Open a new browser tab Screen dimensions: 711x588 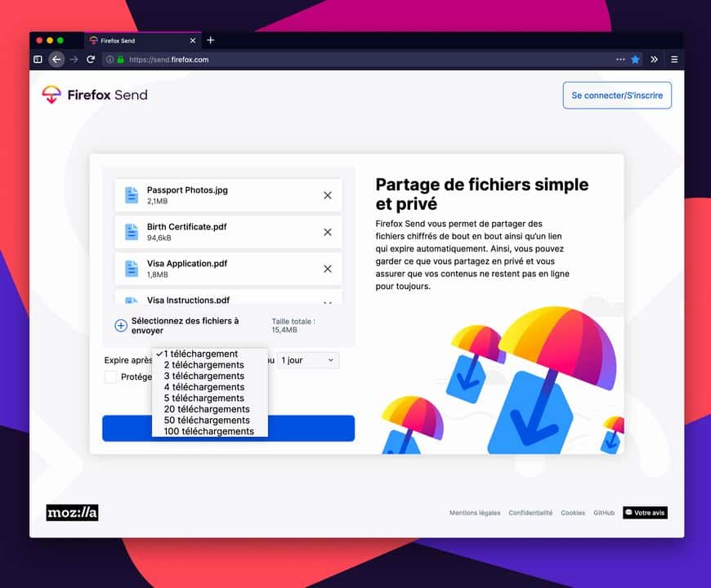tap(210, 40)
